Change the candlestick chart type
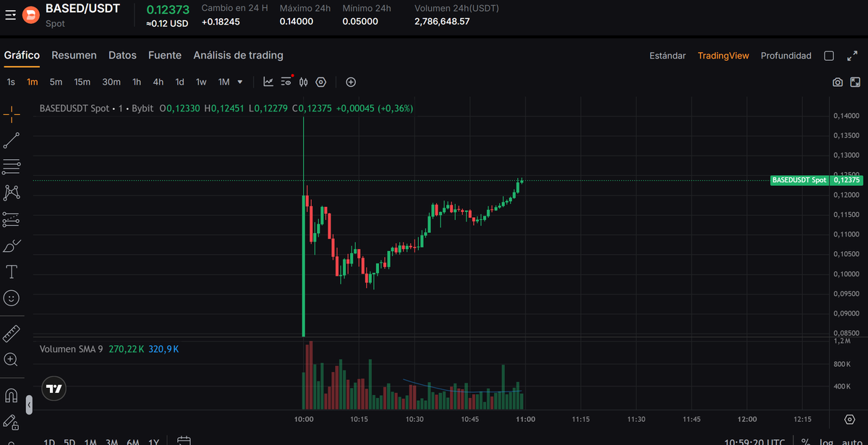 (304, 82)
